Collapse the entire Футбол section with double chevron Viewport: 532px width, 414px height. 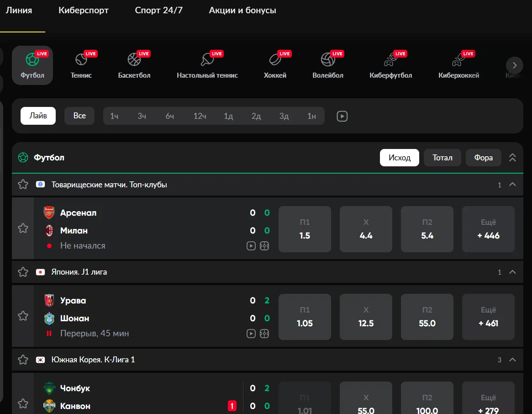(512, 157)
